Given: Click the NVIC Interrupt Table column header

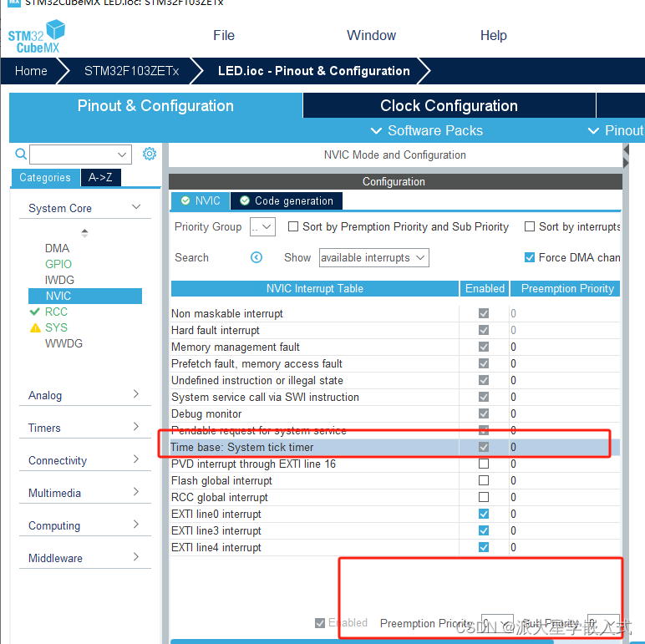Looking at the screenshot, I should (x=315, y=289).
